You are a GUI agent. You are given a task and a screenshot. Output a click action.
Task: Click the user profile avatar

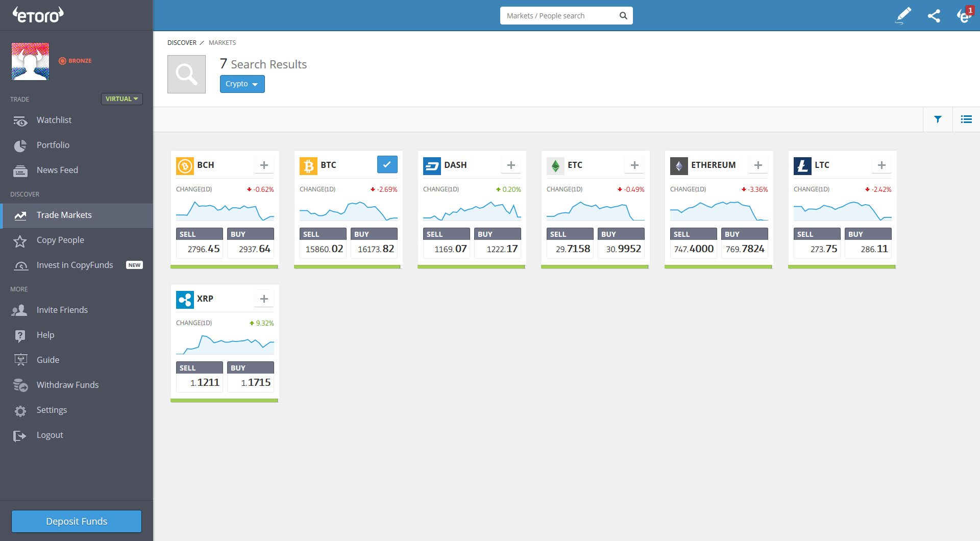[x=31, y=61]
